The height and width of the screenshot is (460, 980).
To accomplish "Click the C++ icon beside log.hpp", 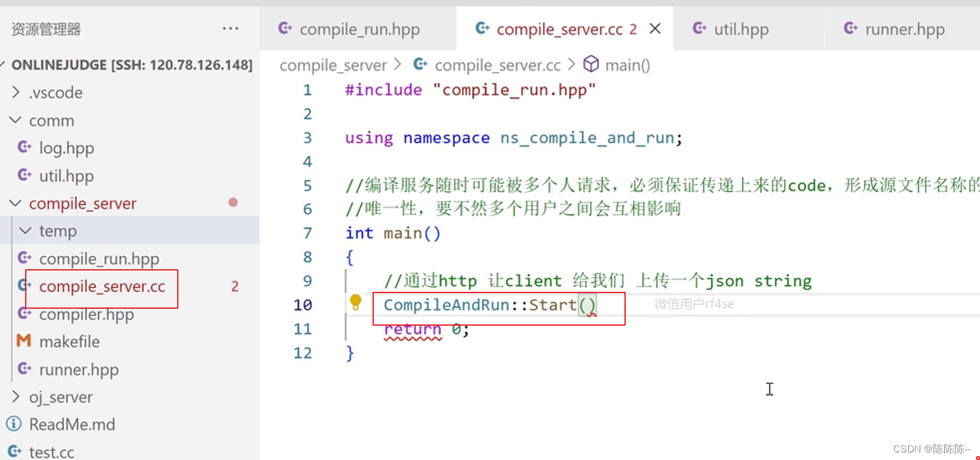I will tap(25, 147).
